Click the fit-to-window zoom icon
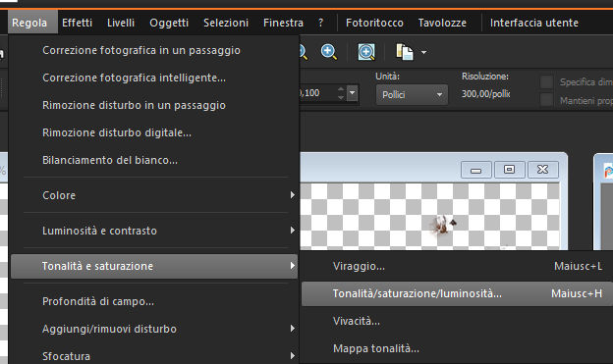The height and width of the screenshot is (364, 613). (x=366, y=52)
